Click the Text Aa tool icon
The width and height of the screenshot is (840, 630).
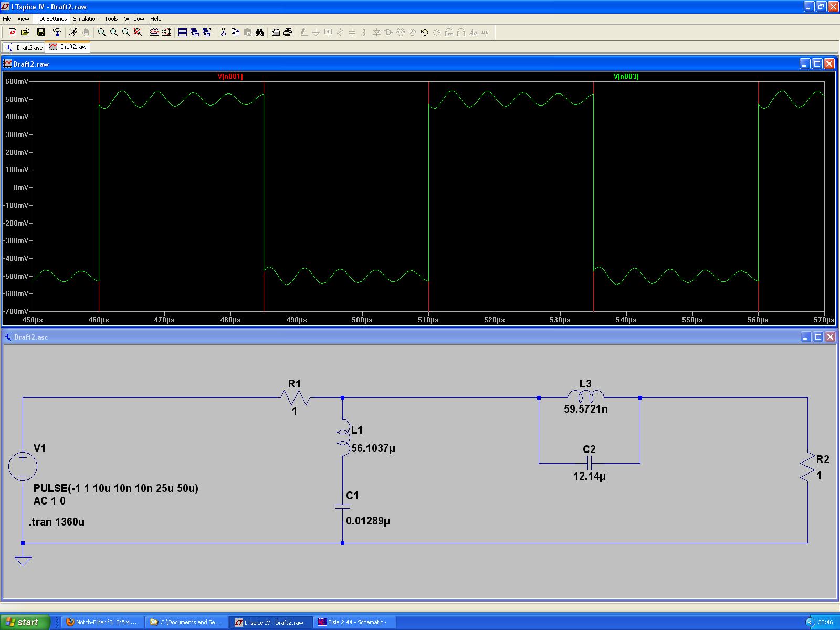(473, 33)
